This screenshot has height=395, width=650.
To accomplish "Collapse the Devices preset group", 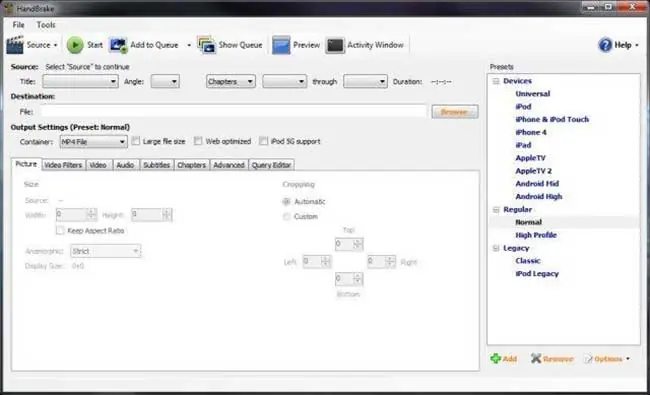I will click(496, 81).
